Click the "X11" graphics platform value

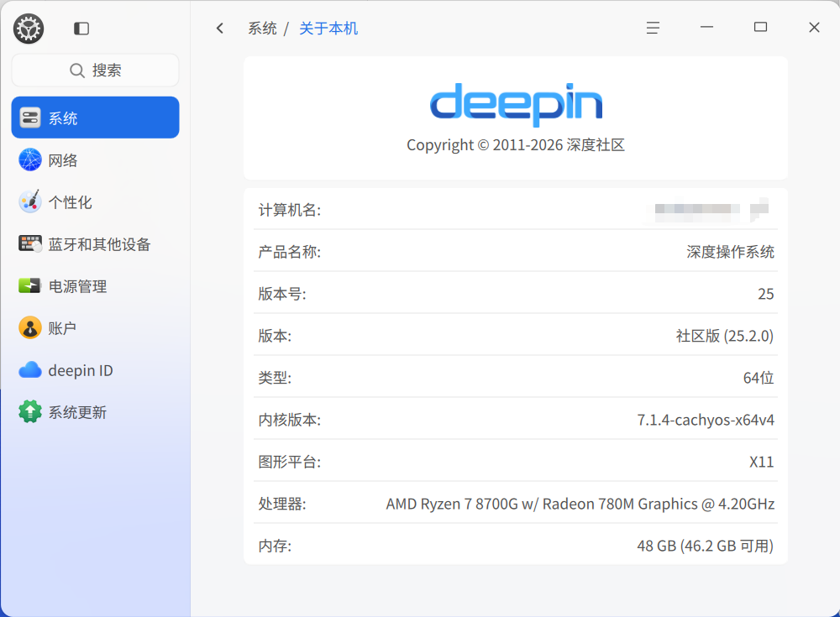click(762, 462)
